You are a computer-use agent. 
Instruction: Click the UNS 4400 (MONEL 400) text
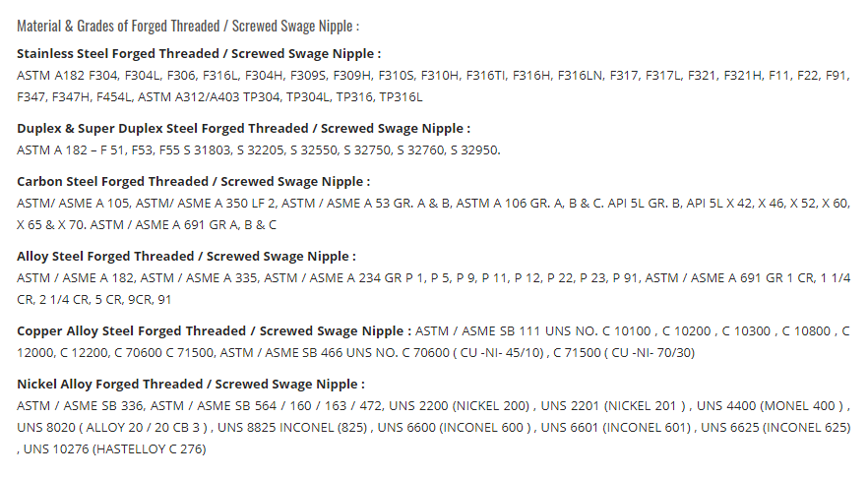point(770,405)
